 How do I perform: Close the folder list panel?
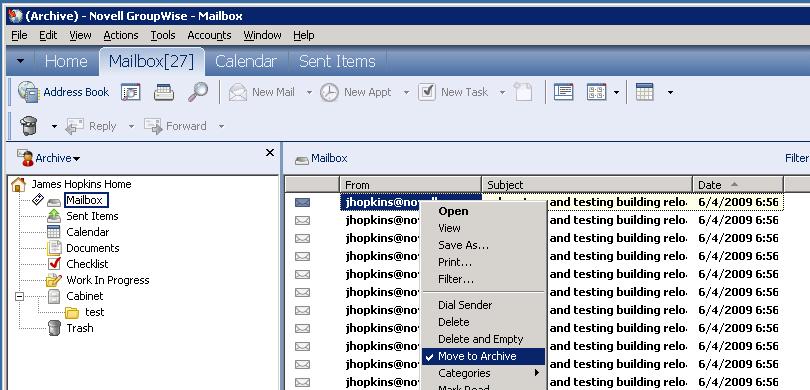click(270, 152)
